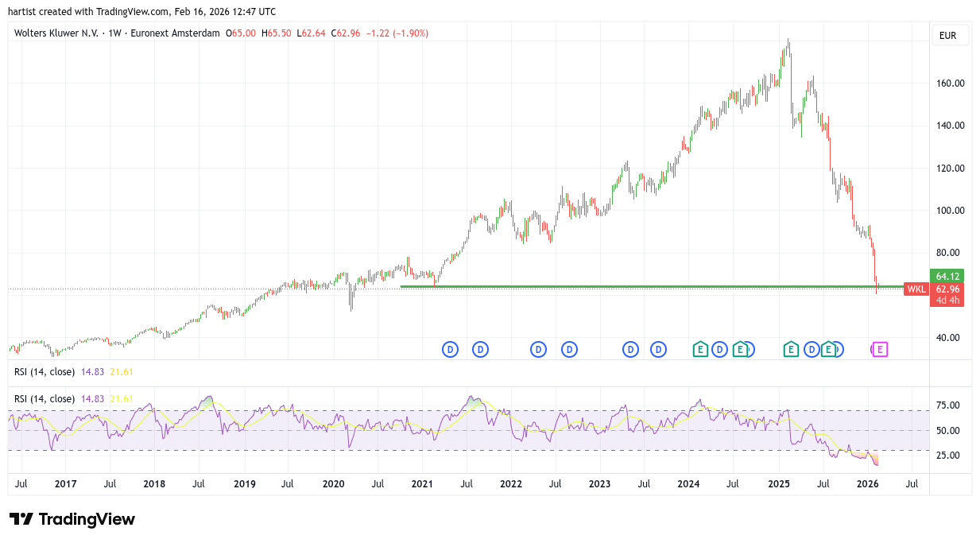
Task: Click the dividend marker between the 2024 earnings markers
Action: pos(720,349)
